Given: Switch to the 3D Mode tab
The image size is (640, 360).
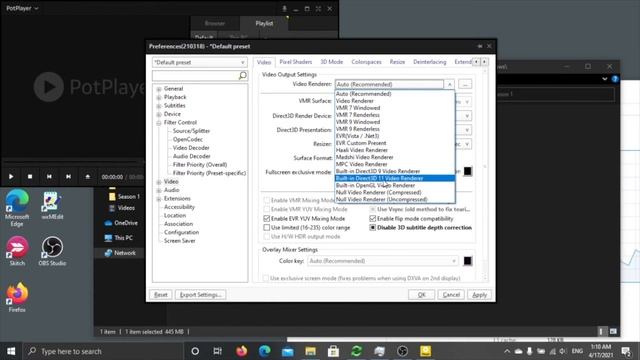Looking at the screenshot, I should point(331,62).
